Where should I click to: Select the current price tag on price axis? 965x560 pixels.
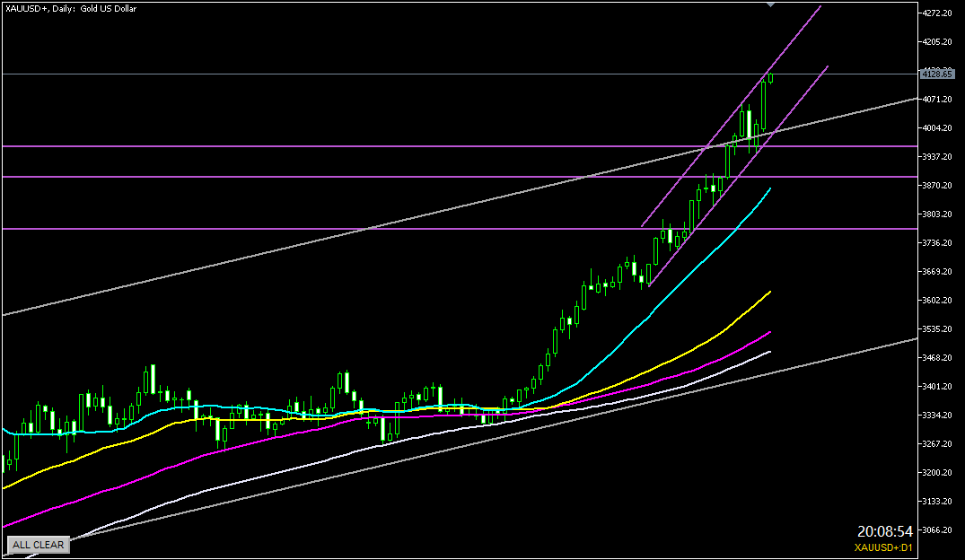(x=939, y=74)
